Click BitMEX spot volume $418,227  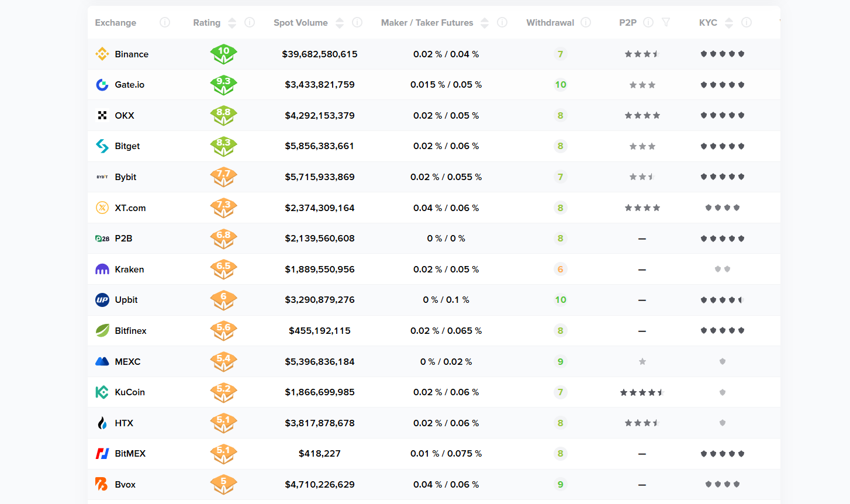320,454
